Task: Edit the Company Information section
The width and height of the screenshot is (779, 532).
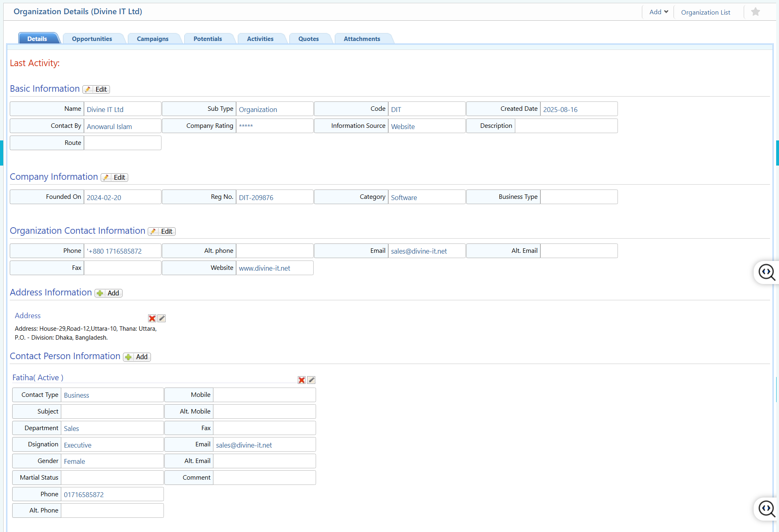Action: tap(114, 177)
